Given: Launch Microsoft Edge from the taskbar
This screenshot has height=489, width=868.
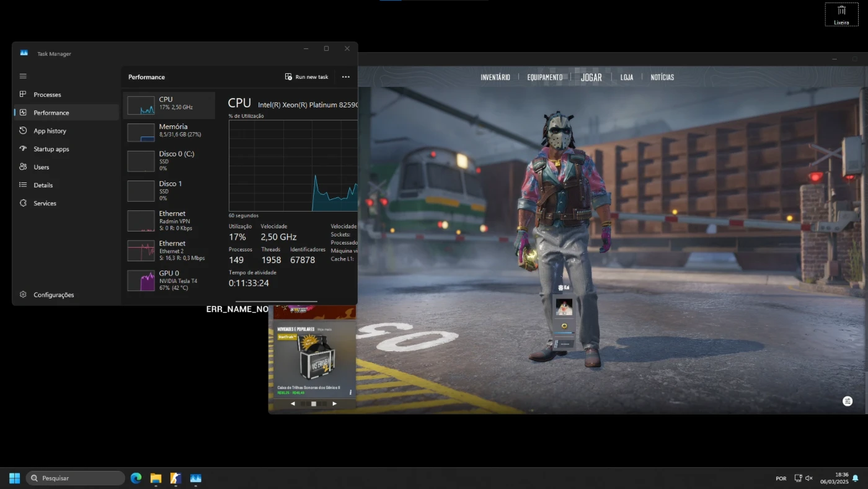Looking at the screenshot, I should click(x=136, y=478).
